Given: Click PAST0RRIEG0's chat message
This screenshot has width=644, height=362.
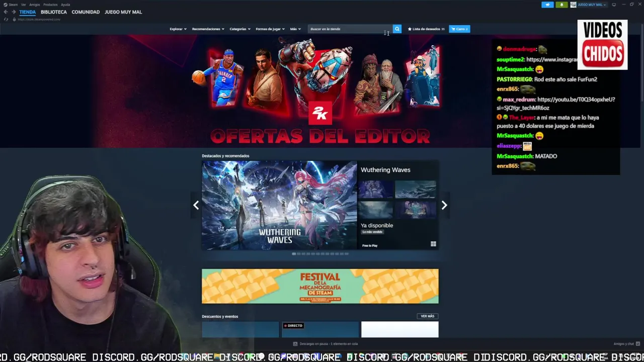Looking at the screenshot, I should tap(547, 79).
